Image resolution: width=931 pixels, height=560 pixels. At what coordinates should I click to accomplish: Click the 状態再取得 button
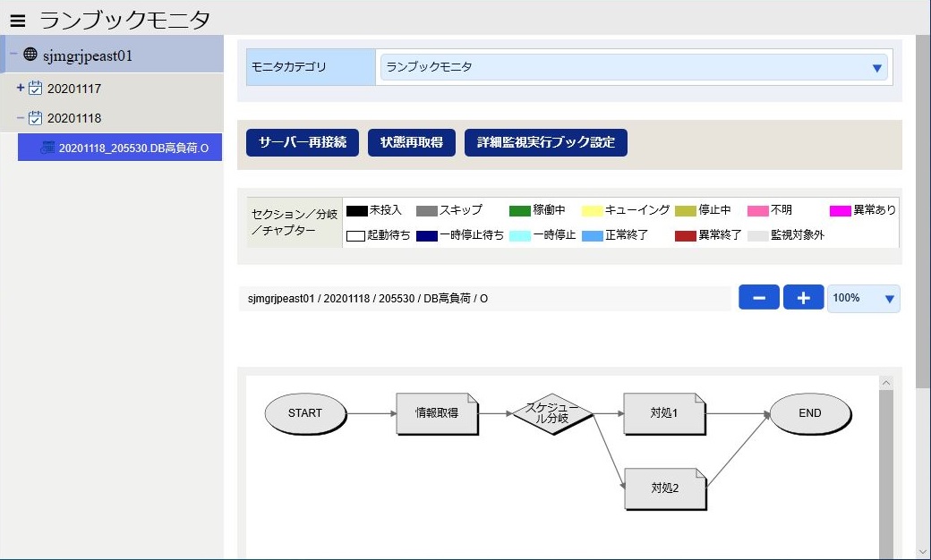[412, 142]
